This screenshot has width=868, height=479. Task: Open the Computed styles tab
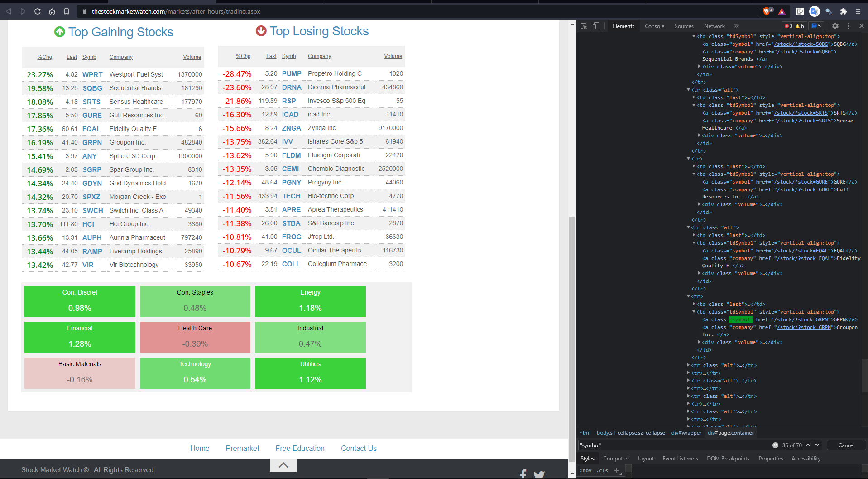pyautogui.click(x=616, y=459)
